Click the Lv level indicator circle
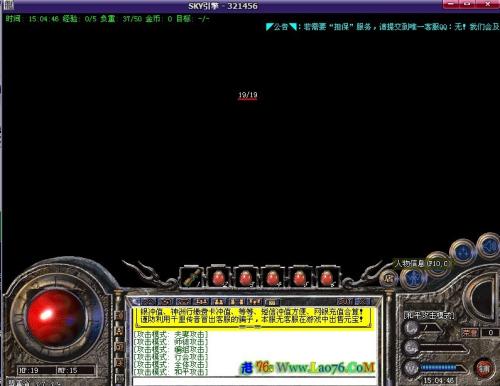The height and width of the screenshot is (386, 500). pos(412,328)
